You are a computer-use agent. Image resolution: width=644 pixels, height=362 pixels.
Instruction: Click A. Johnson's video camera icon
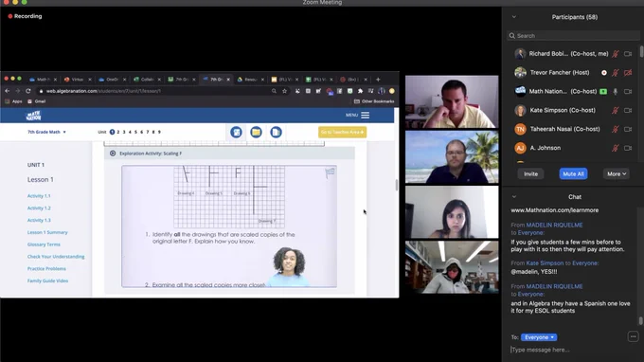click(x=628, y=148)
